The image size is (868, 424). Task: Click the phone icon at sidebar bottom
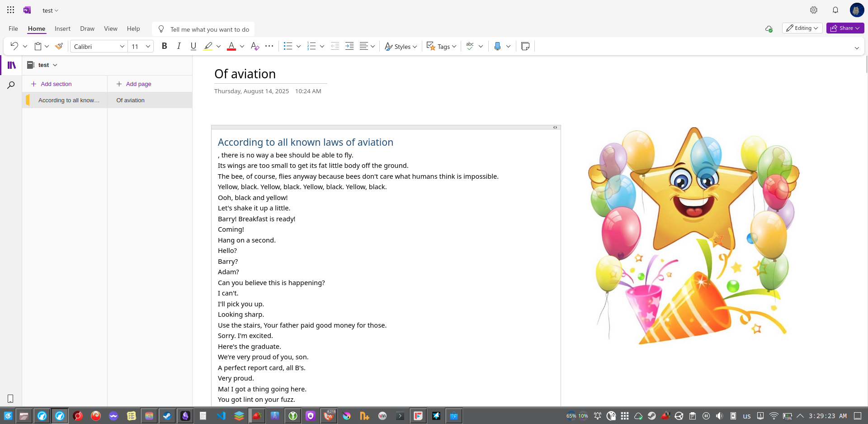pyautogui.click(x=10, y=399)
